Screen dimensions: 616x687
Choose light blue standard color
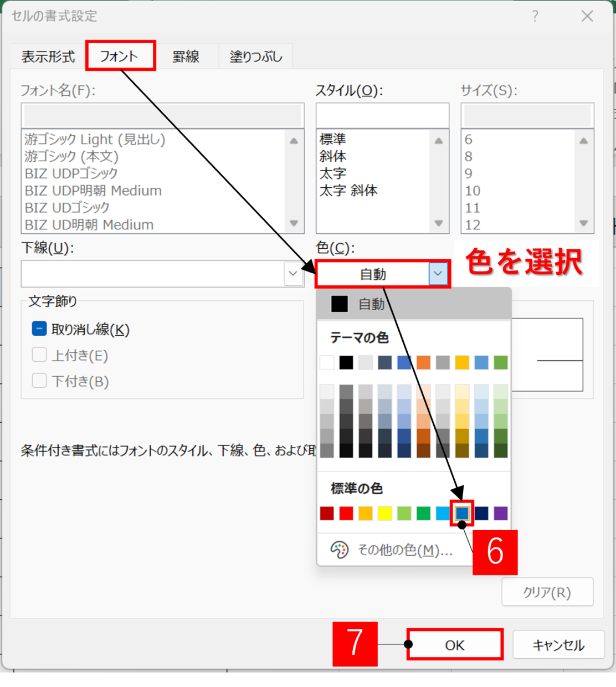click(443, 513)
